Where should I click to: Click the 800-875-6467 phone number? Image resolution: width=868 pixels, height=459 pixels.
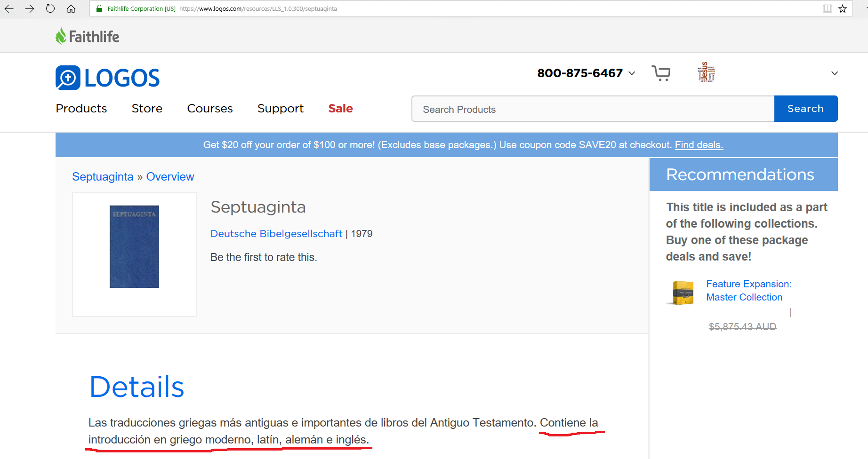coord(580,73)
